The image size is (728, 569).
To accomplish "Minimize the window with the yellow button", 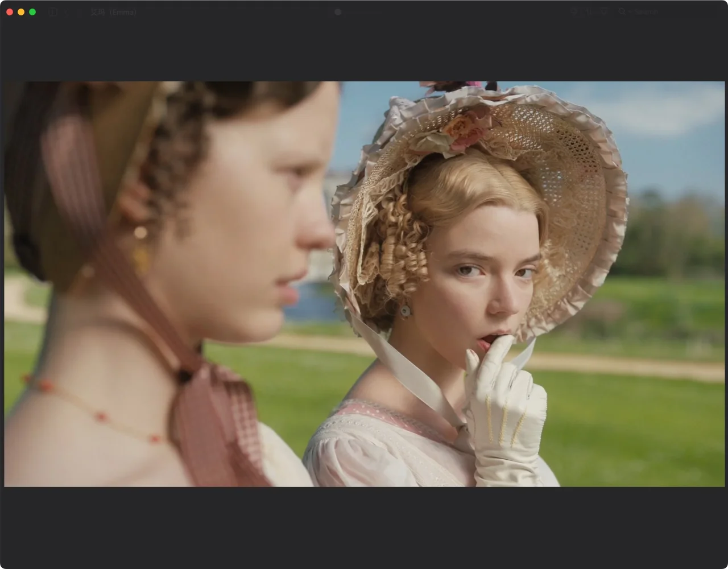I will coord(21,12).
